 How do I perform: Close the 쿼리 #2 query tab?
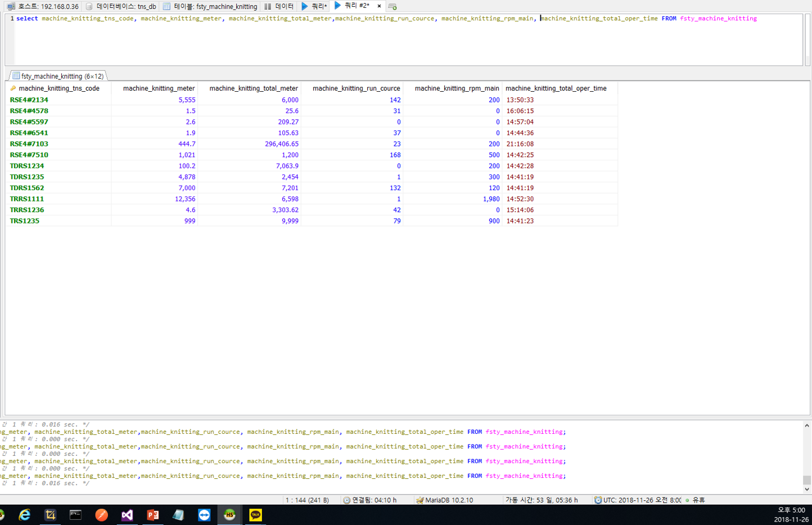coord(379,6)
